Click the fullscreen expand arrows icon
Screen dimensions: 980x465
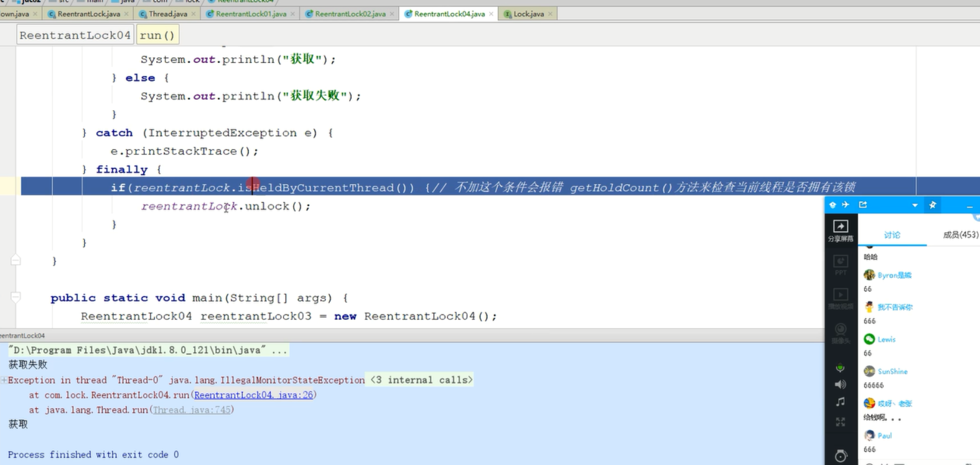pos(841,422)
